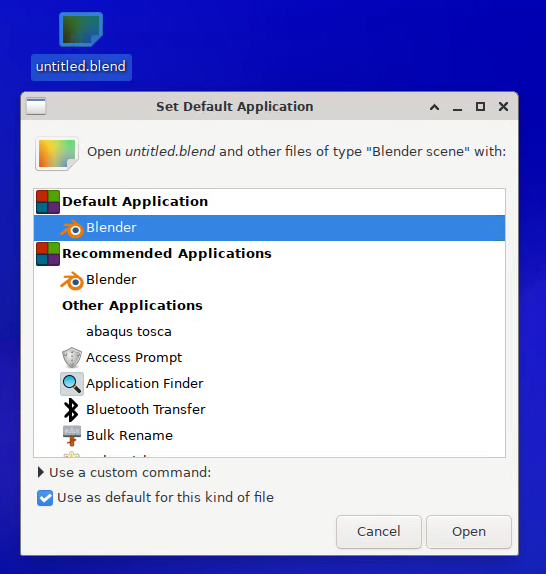The image size is (546, 574).
Task: Click the Default Application category icon
Action: 48,202
